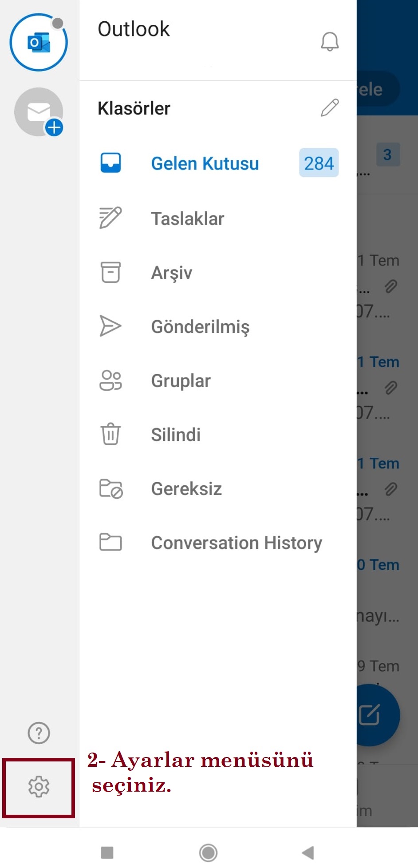Viewport: 418px width, 868px height.
Task: Click the Arşiv archive box icon
Action: [110, 272]
